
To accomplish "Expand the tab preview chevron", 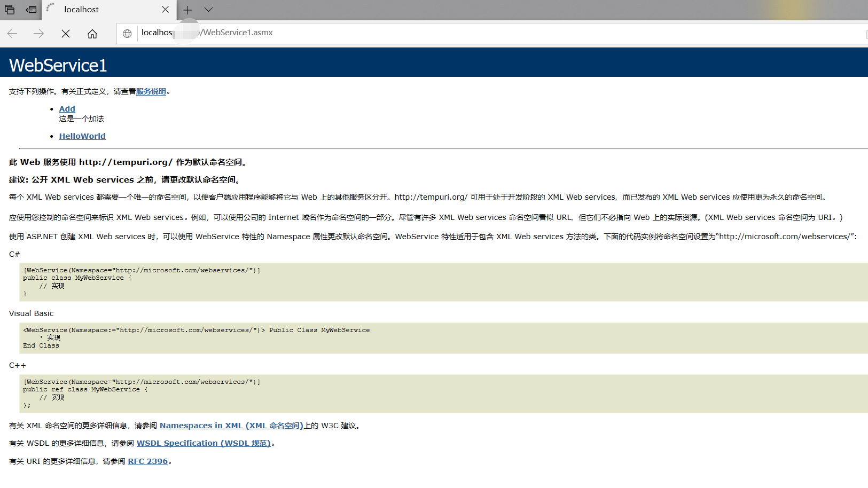I will 208,10.
